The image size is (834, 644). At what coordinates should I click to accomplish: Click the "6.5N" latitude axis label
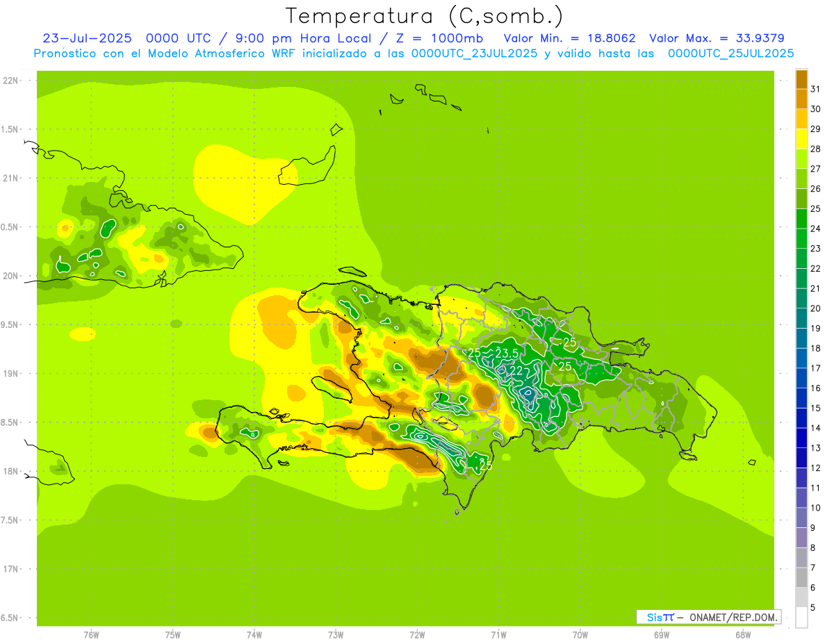click(10, 618)
